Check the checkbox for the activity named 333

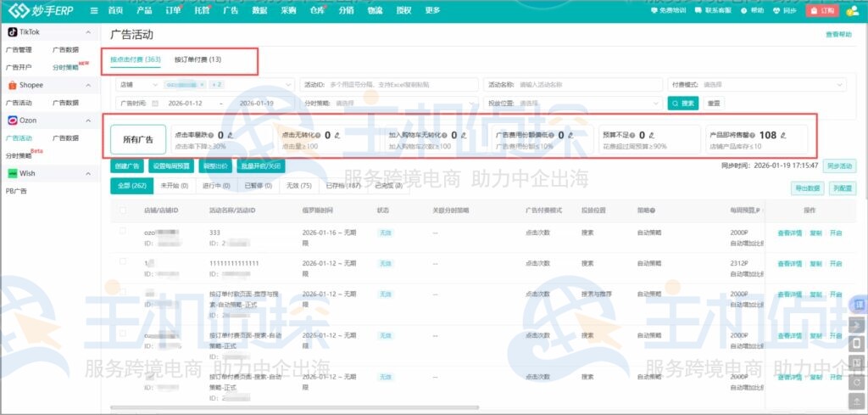[123, 232]
